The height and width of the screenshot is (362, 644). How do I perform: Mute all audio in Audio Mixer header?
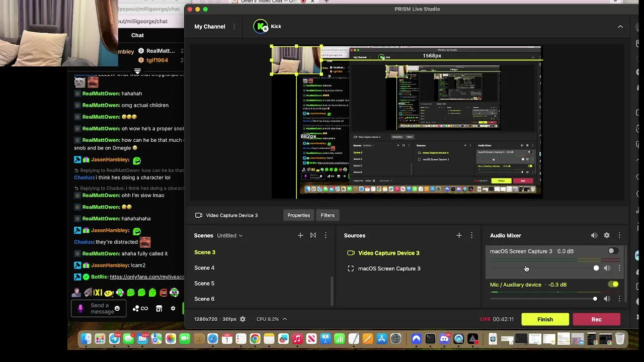pyautogui.click(x=594, y=235)
